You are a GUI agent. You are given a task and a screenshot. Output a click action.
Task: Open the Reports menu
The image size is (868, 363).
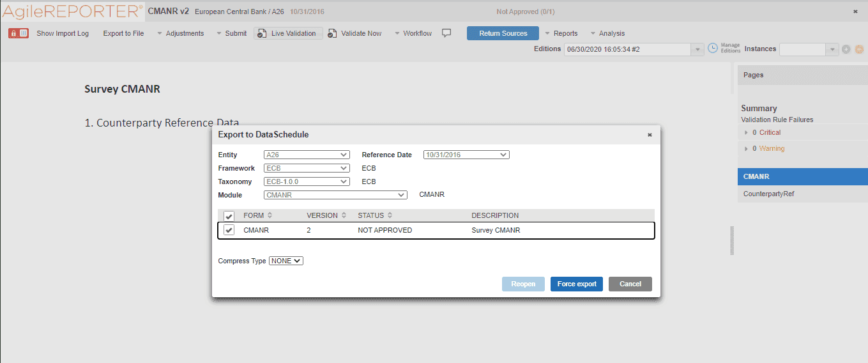pos(561,33)
